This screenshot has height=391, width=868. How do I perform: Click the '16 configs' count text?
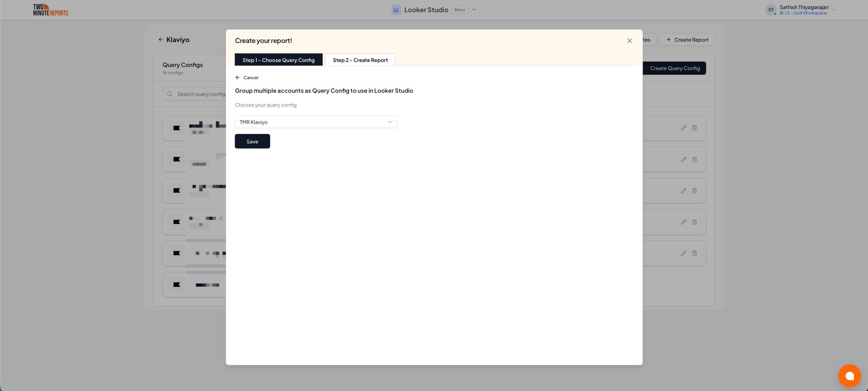pos(173,73)
